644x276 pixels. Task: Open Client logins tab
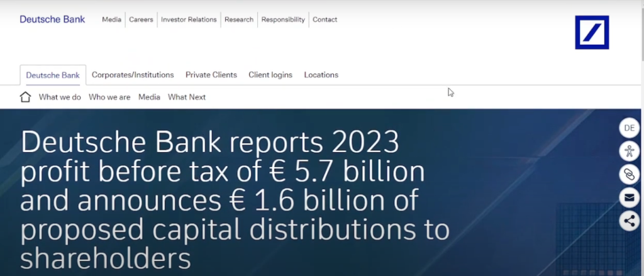(270, 75)
